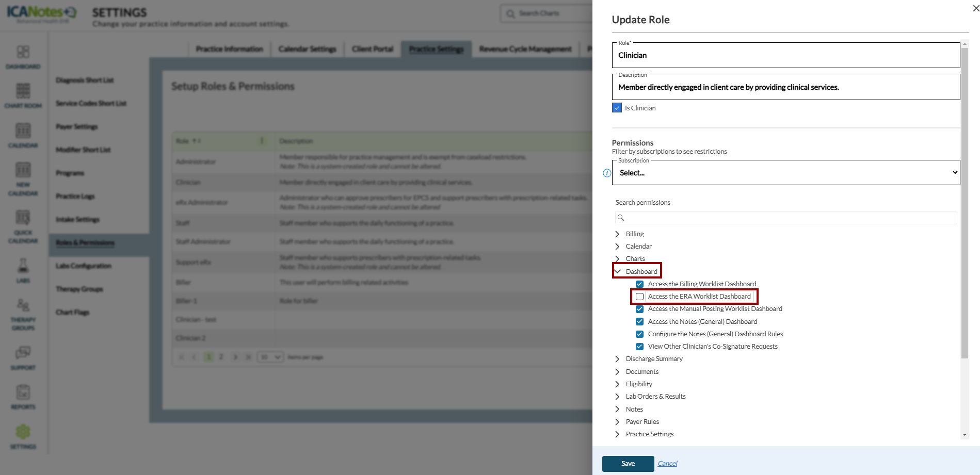Open Labs Configuration menu item
Screen dimensions: 980x475
point(84,266)
